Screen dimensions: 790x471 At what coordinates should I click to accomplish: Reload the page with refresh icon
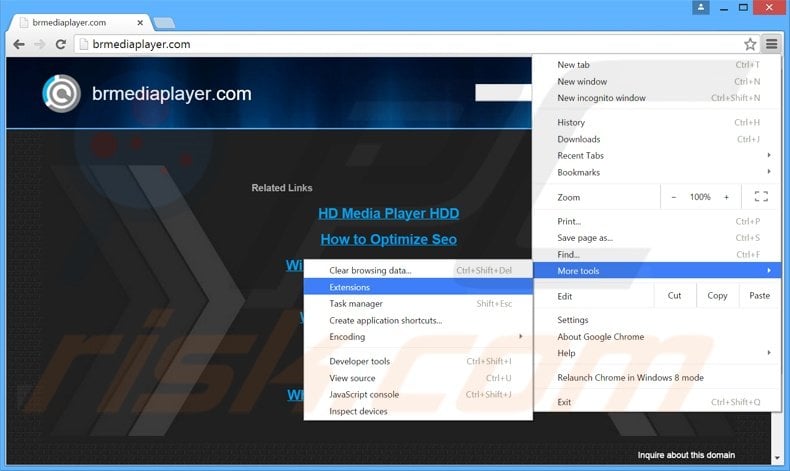pyautogui.click(x=61, y=44)
